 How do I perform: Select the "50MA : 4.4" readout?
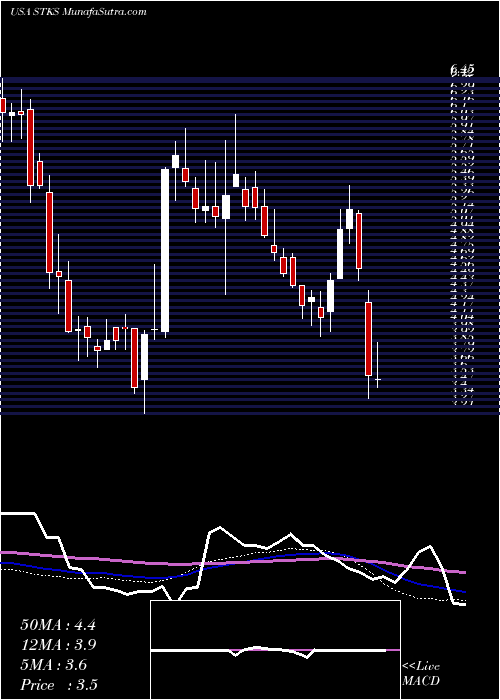[58, 625]
